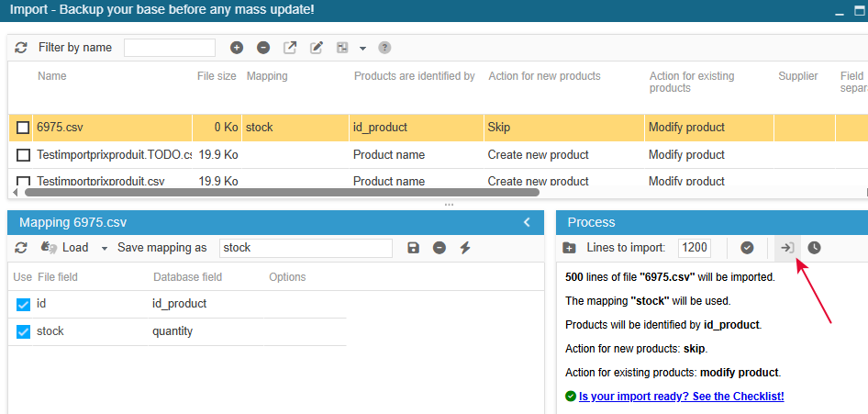Click Products are identified by column header
This screenshot has width=868, height=414.
pos(415,76)
